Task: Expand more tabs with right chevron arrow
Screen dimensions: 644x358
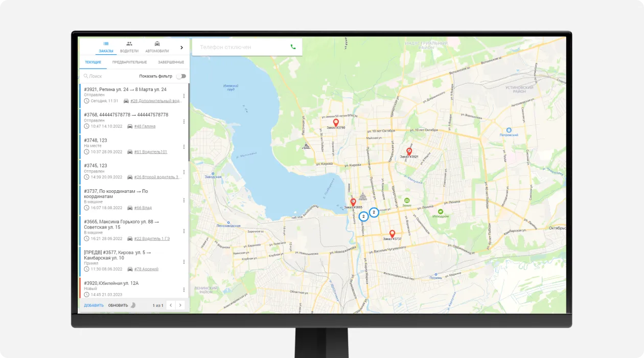Action: [x=181, y=48]
